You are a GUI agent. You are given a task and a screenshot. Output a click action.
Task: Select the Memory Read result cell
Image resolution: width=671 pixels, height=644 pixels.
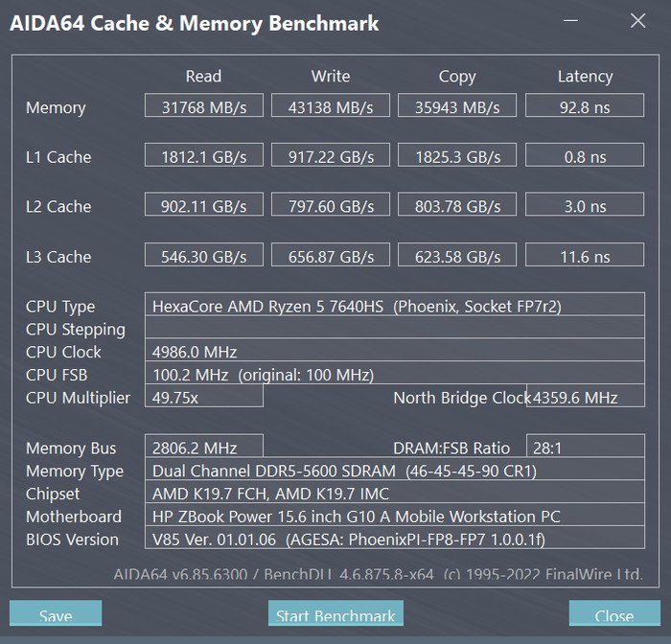click(x=203, y=107)
